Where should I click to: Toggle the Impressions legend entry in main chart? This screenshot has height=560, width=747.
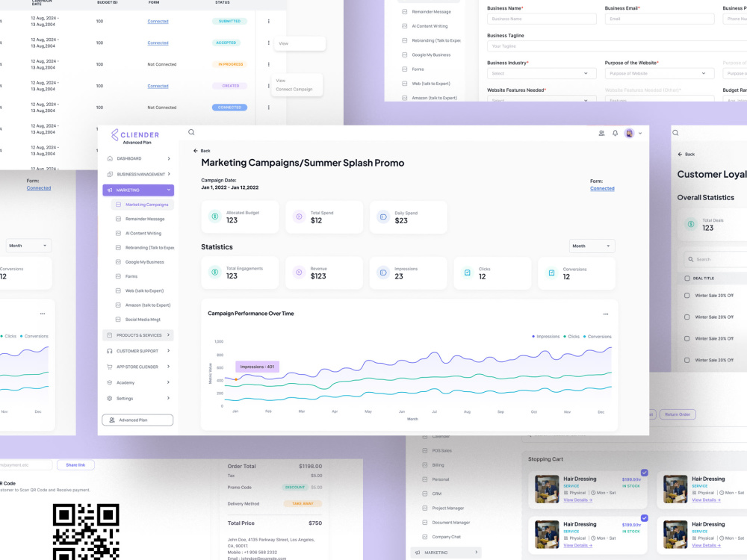(x=546, y=337)
